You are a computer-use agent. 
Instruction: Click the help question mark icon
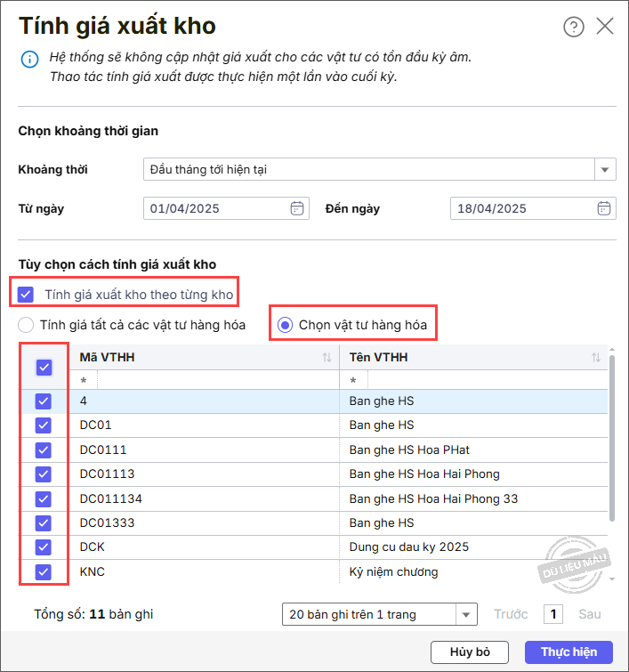click(x=573, y=27)
